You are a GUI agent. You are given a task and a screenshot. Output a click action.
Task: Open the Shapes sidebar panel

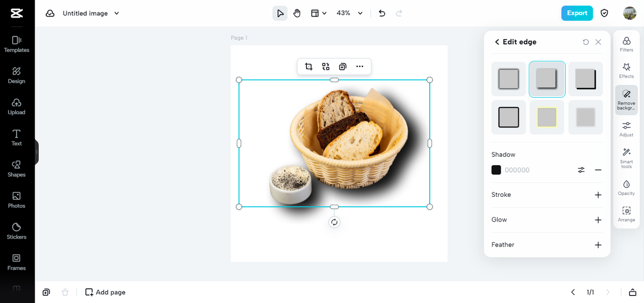17,169
